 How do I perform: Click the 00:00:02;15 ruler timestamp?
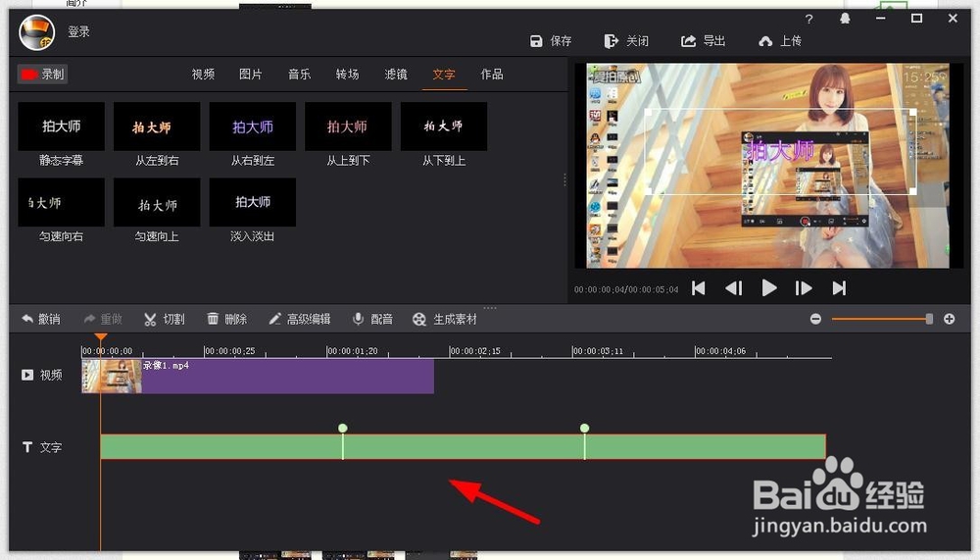point(475,351)
